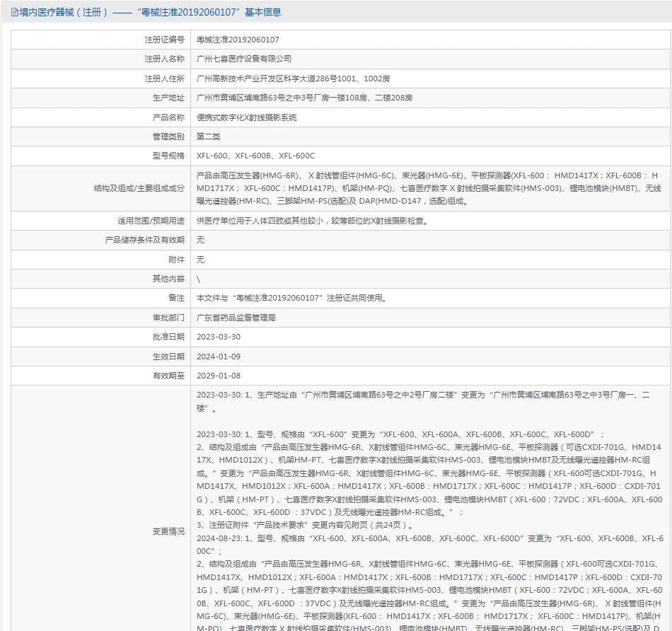Click the 注册人名称 label

(165, 59)
